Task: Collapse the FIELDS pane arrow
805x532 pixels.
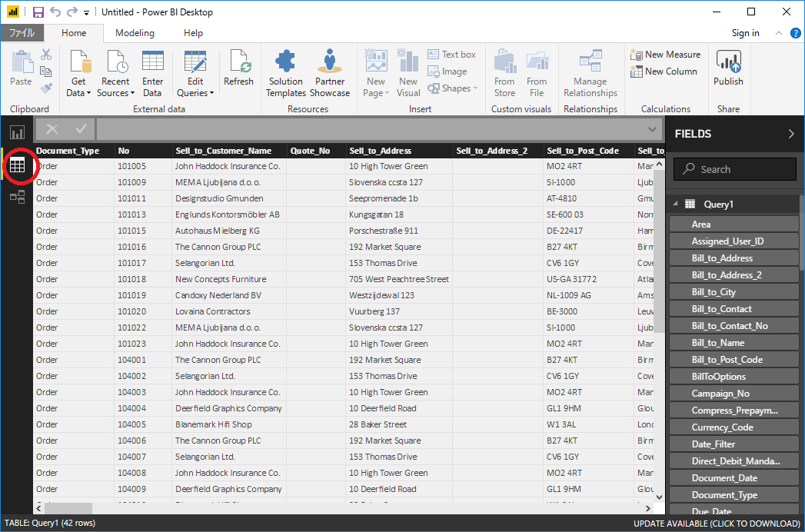Action: coord(790,134)
